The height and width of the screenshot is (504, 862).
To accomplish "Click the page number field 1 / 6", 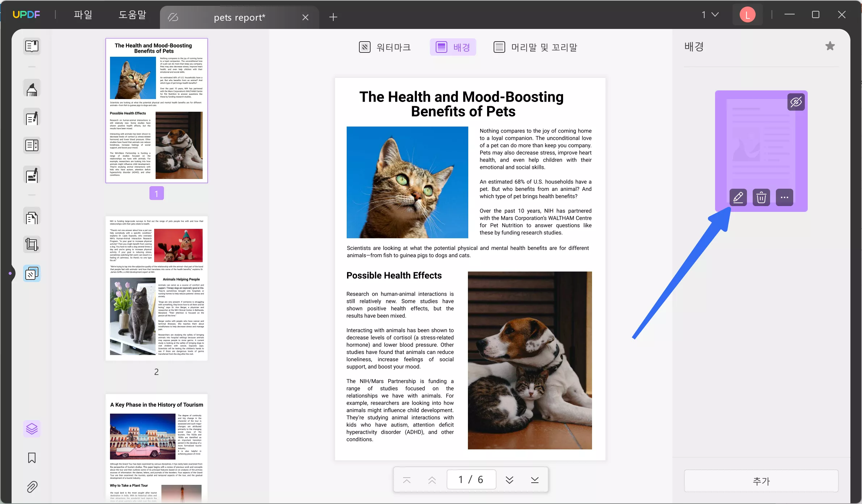I will (471, 480).
